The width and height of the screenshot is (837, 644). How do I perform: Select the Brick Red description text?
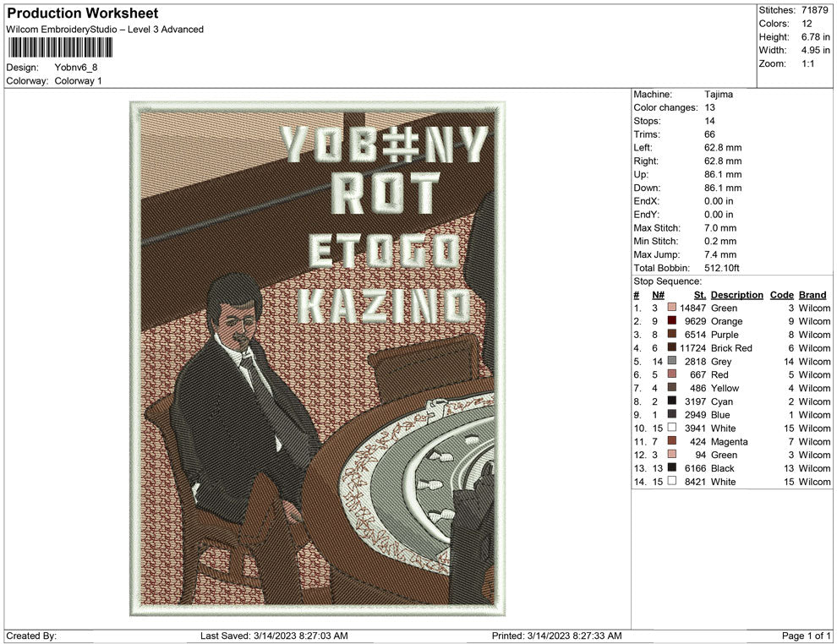coord(731,348)
